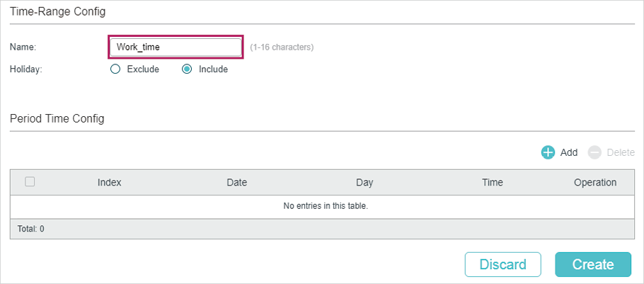The height and width of the screenshot is (284, 644).
Task: Click the Period Time Config section heading
Action: point(57,118)
